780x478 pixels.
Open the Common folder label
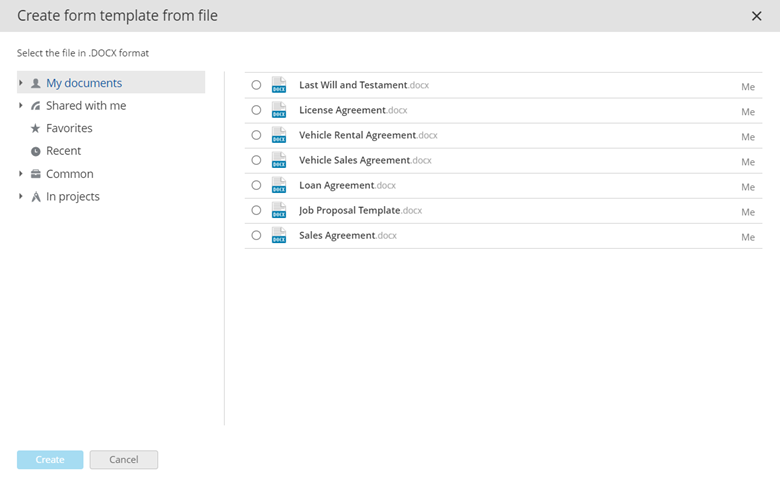point(69,174)
